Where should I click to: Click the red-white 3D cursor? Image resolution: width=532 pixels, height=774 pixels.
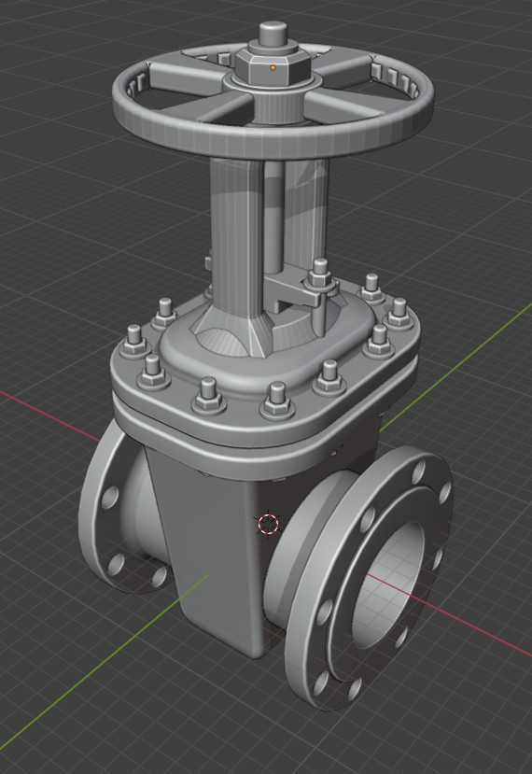(x=269, y=524)
